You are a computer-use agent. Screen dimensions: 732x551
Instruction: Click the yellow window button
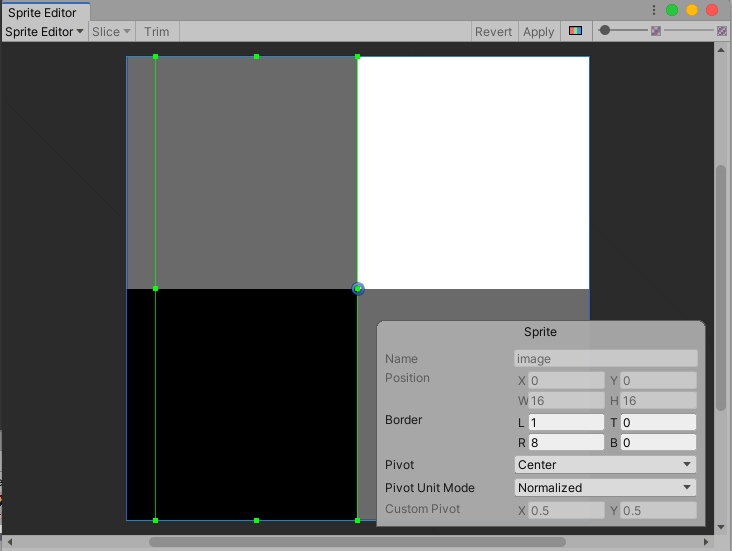[692, 10]
